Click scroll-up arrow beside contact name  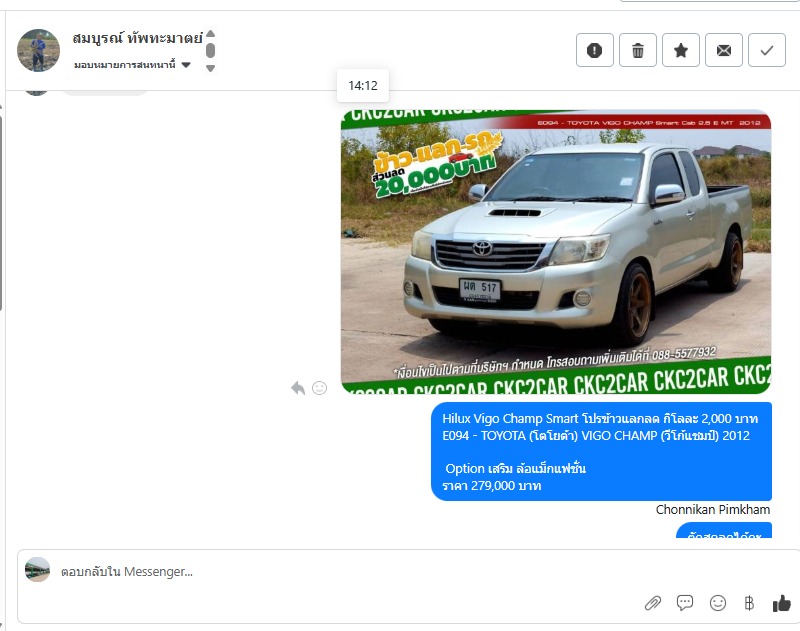[x=210, y=34]
